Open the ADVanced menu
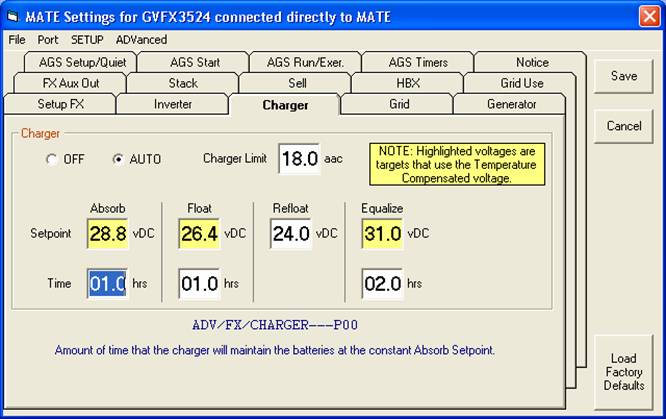Viewport: 666px width, 419px height. point(141,40)
